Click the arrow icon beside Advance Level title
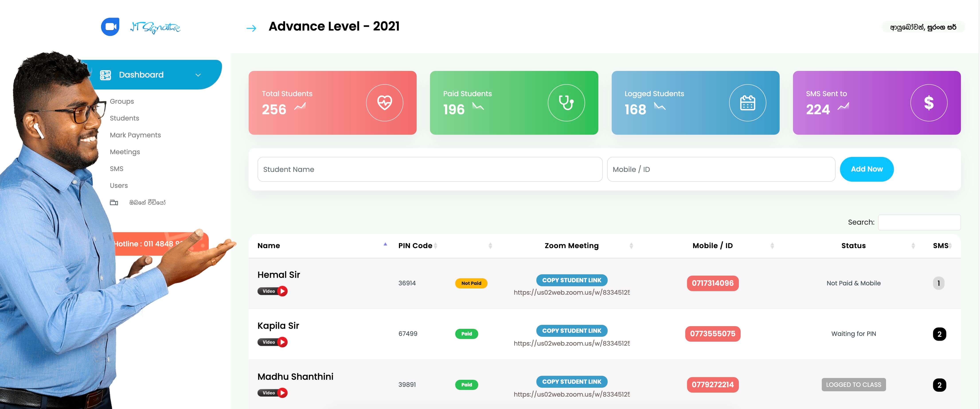The width and height of the screenshot is (980, 409). pyautogui.click(x=251, y=28)
